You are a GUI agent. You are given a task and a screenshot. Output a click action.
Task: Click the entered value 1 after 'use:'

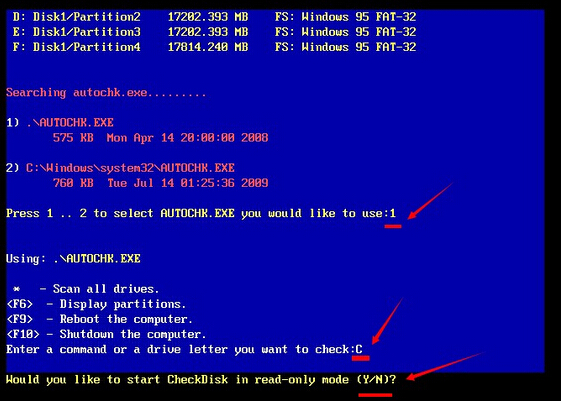(392, 213)
